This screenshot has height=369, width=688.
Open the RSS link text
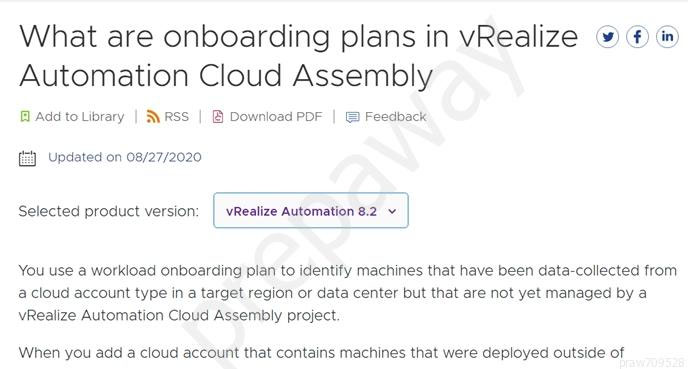click(176, 116)
